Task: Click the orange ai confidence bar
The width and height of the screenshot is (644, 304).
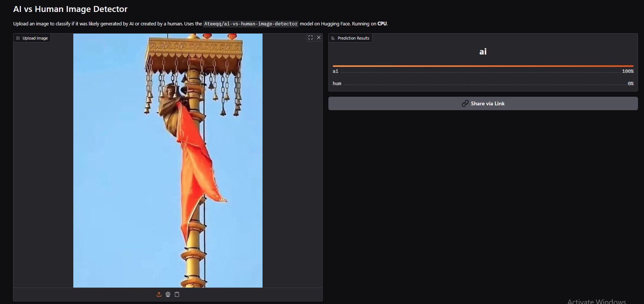Action: pyautogui.click(x=482, y=66)
